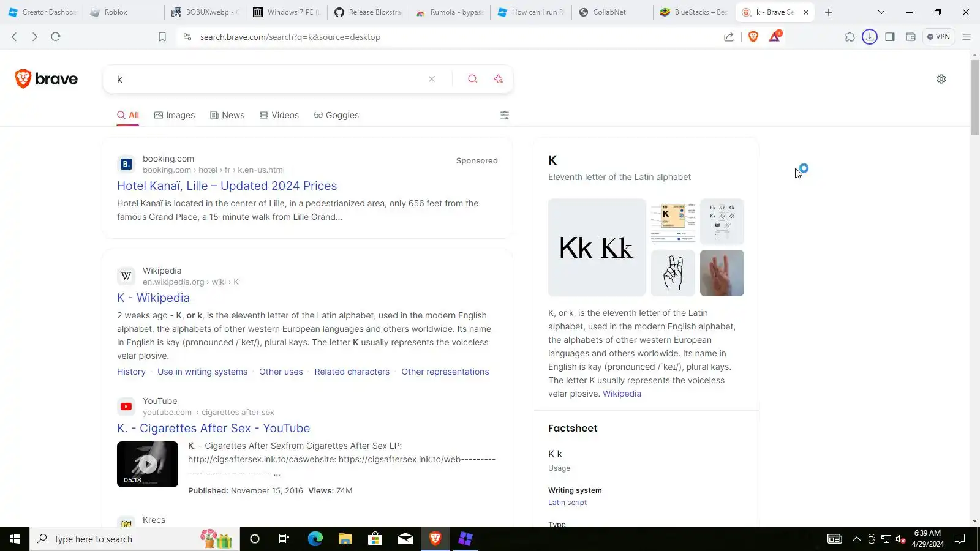Open the K - Wikipedia result
Screen dimensions: 980x551
pyautogui.click(x=153, y=298)
